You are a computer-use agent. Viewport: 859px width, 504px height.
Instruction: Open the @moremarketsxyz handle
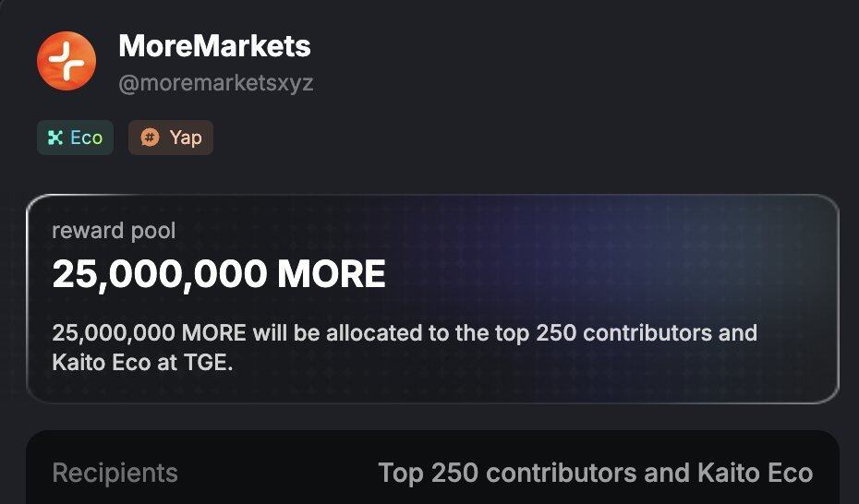[216, 82]
